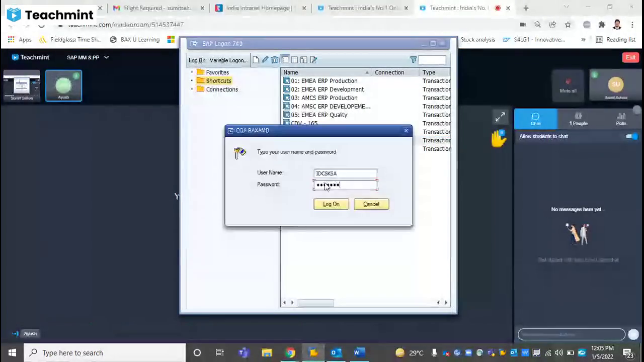Click the filter text box in SAP Logon
644x362 pixels.
tap(432, 60)
